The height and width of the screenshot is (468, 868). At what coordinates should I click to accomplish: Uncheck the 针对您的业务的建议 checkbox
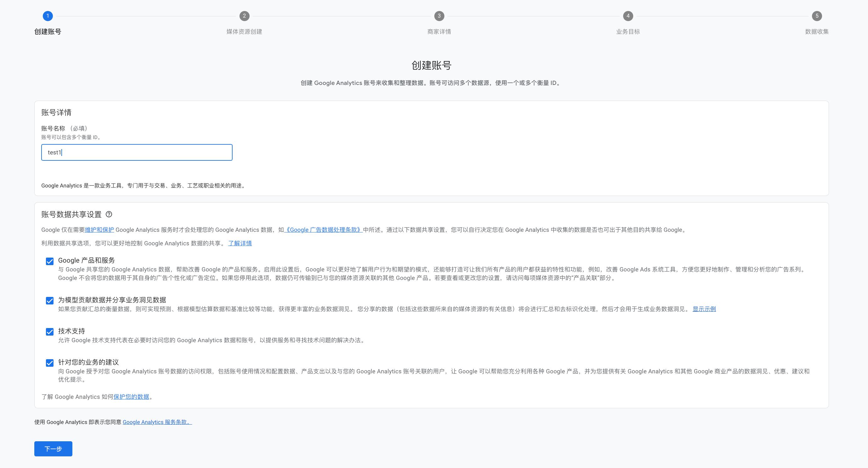coord(49,363)
